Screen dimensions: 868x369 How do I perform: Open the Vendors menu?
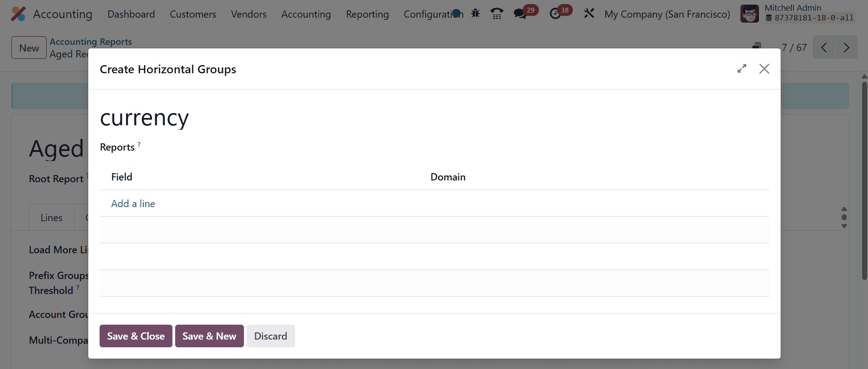248,14
